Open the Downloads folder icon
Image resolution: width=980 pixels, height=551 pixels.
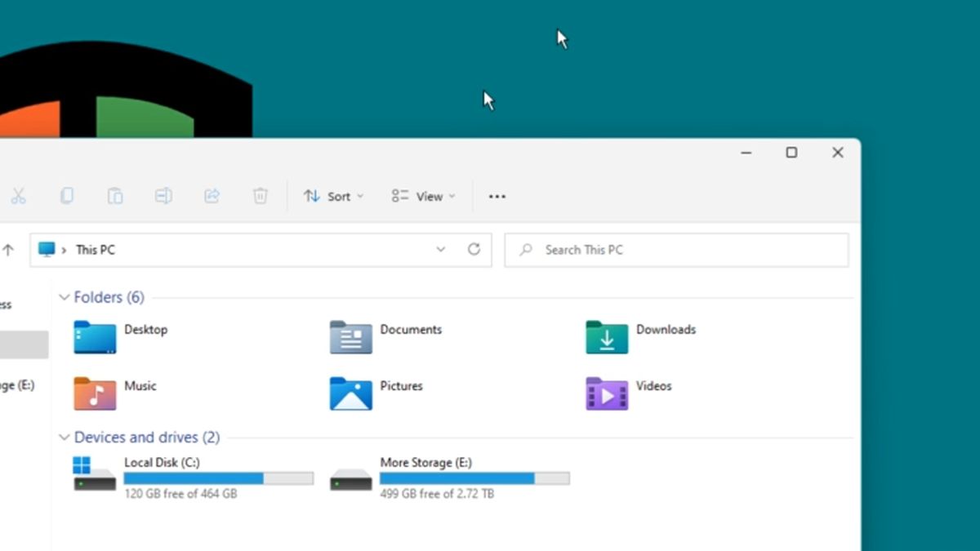[x=605, y=336]
